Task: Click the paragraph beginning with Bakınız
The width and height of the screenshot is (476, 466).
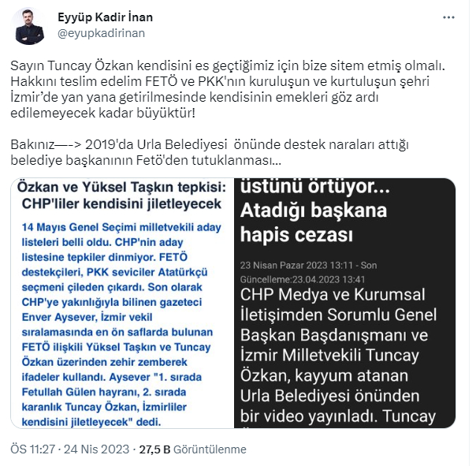Action: (x=210, y=152)
